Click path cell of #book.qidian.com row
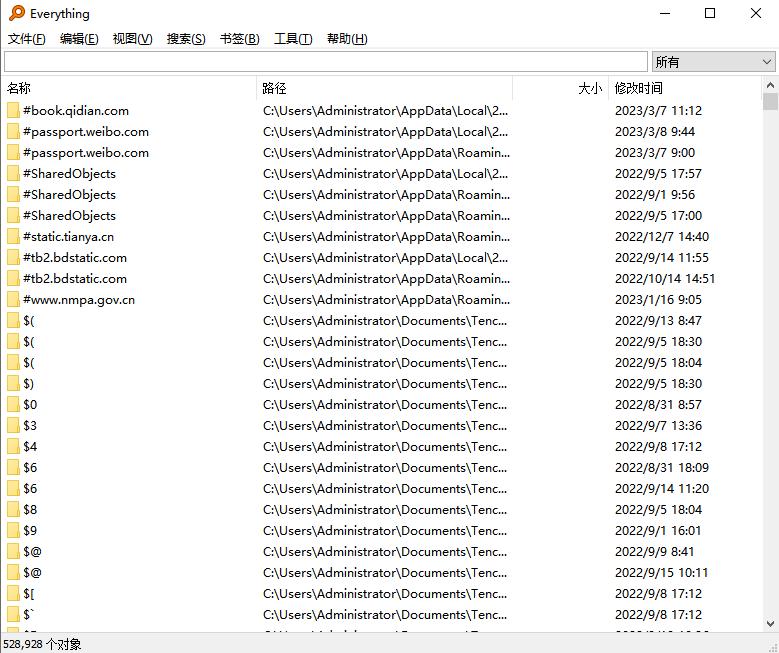This screenshot has width=779, height=653. [386, 110]
